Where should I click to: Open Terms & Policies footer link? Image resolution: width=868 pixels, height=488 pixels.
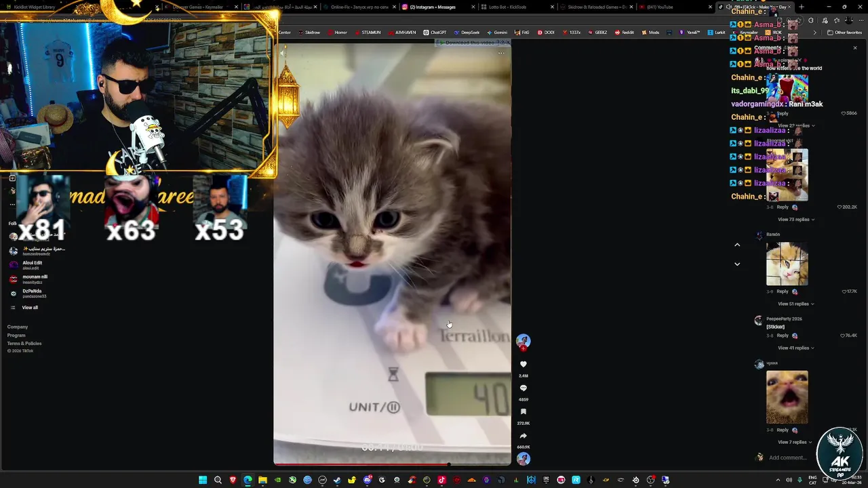24,344
